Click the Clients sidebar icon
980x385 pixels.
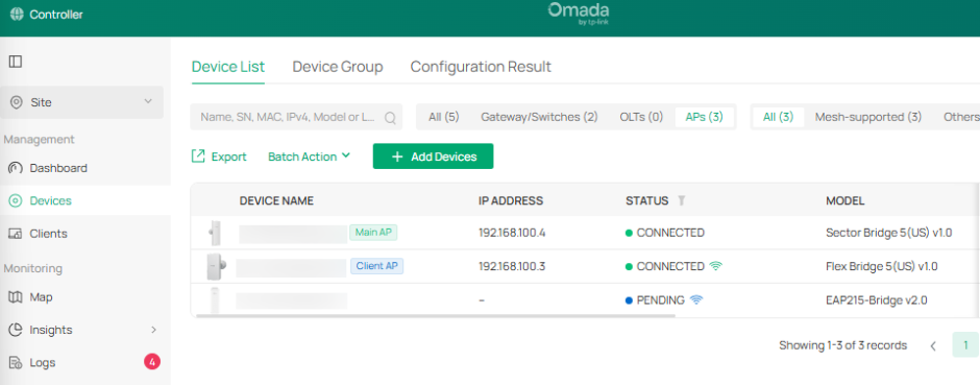(15, 234)
